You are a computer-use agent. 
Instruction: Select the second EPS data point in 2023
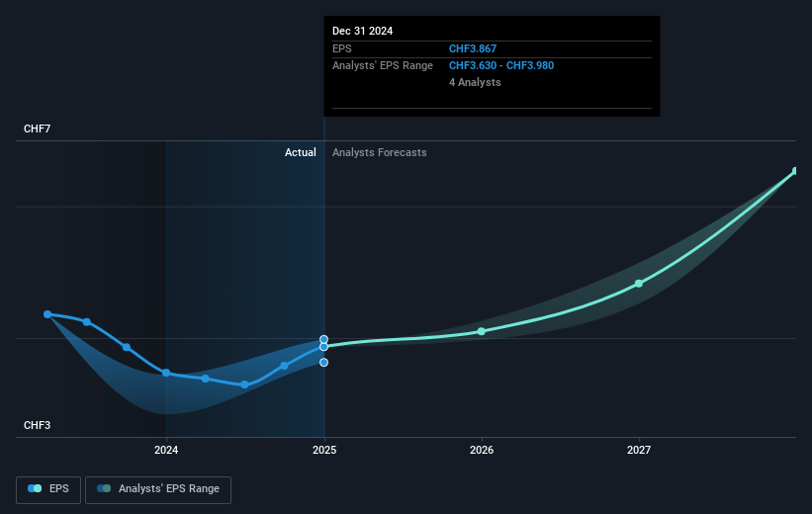pos(87,322)
